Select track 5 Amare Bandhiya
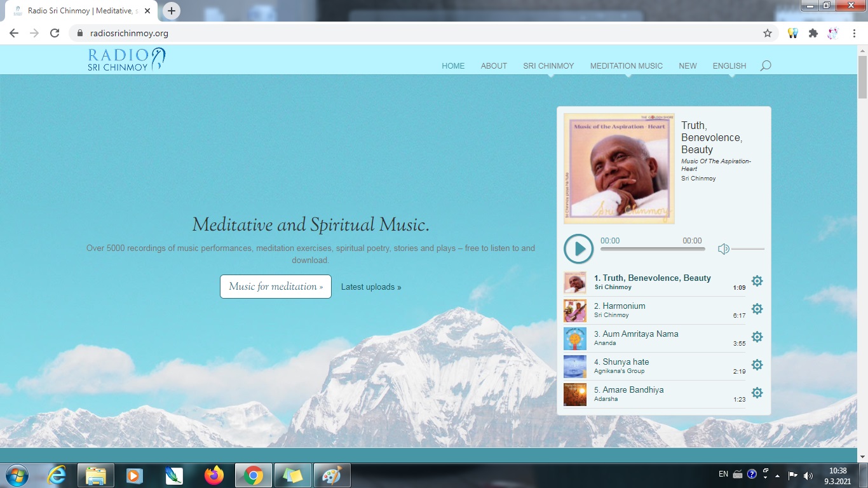Screen dimensions: 868x488 pos(629,390)
